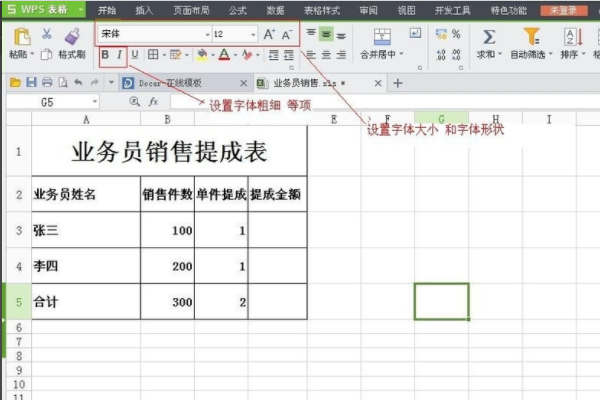Click the Paste icon
The height and width of the screenshot is (400, 600).
(22, 37)
